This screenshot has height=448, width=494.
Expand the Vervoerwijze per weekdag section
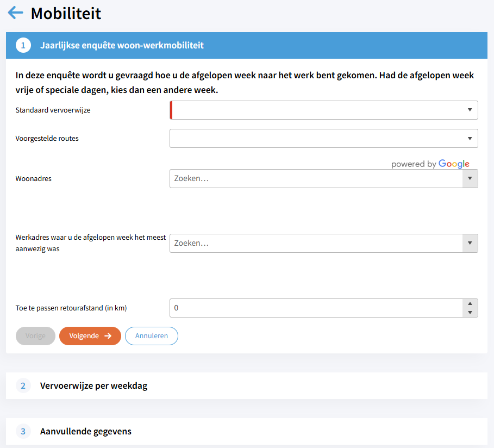tap(93, 386)
